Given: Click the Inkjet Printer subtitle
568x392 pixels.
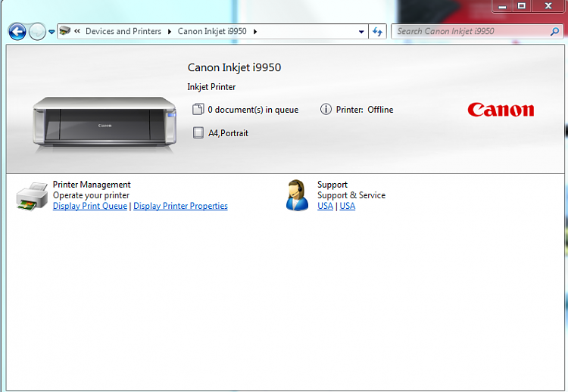Looking at the screenshot, I should point(211,87).
